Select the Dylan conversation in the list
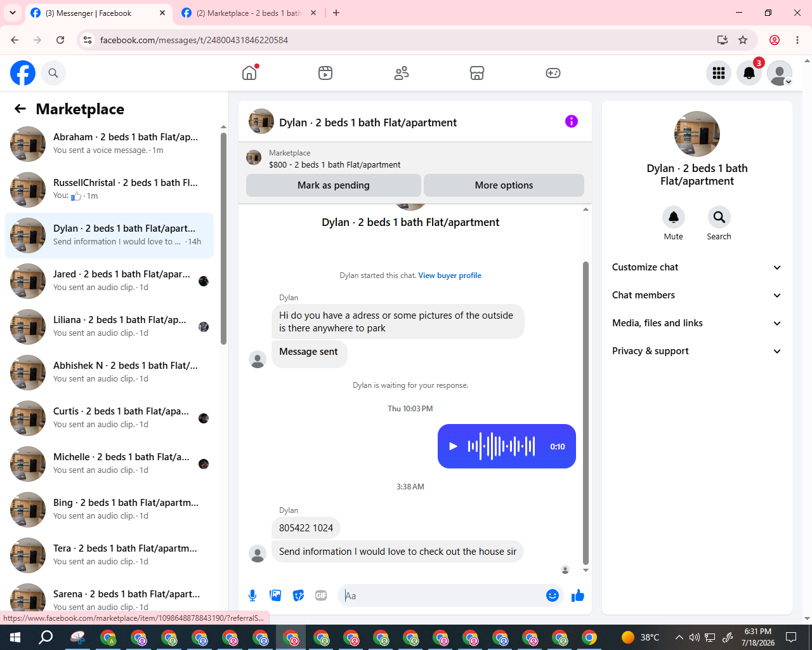The image size is (812, 650). pyautogui.click(x=109, y=235)
